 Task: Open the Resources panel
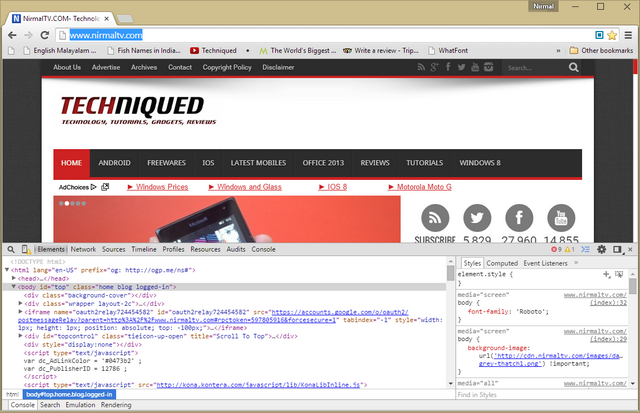pyautogui.click(x=205, y=249)
